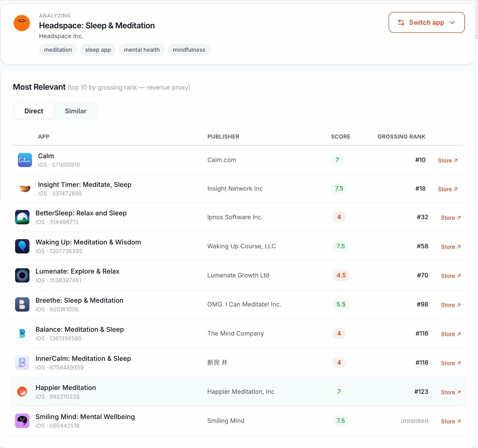Screen dimensions: 478x448
Task: Click the unranked label for Smiling Mind
Action: (415, 421)
